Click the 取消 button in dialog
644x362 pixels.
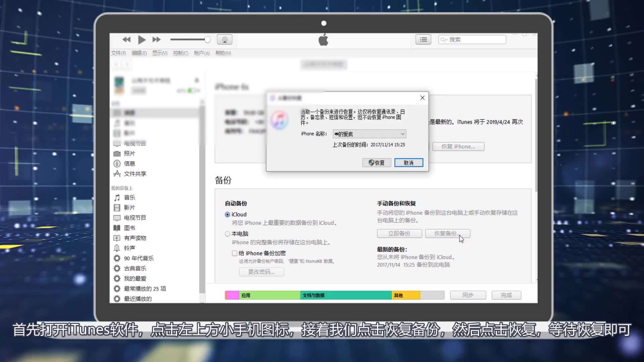tap(409, 163)
